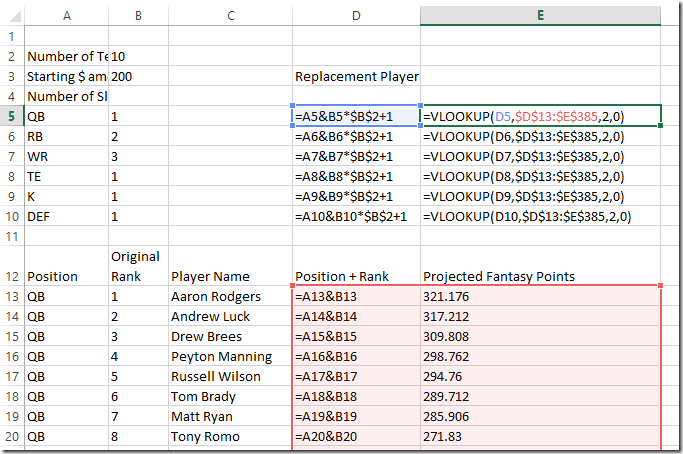Click the Drew Brees cell

point(230,336)
